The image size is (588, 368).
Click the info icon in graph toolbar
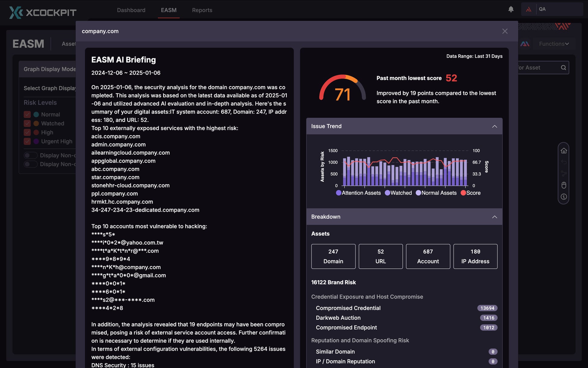(x=564, y=197)
